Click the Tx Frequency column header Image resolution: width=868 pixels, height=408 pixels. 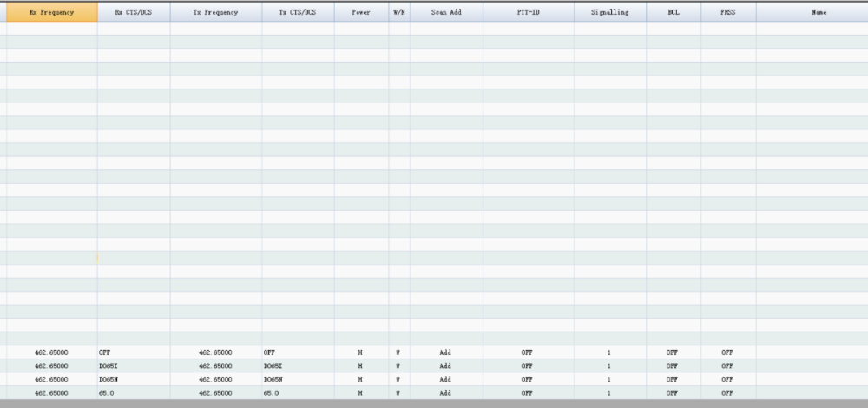click(x=215, y=13)
